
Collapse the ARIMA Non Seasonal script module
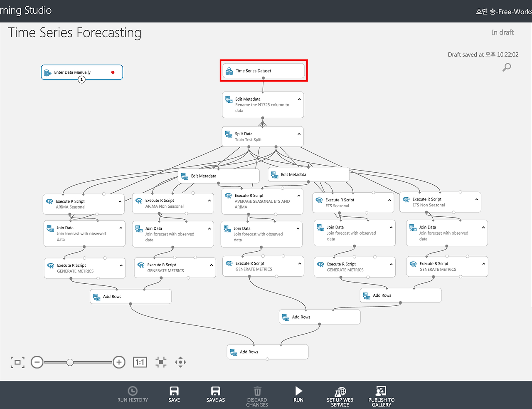tap(209, 201)
